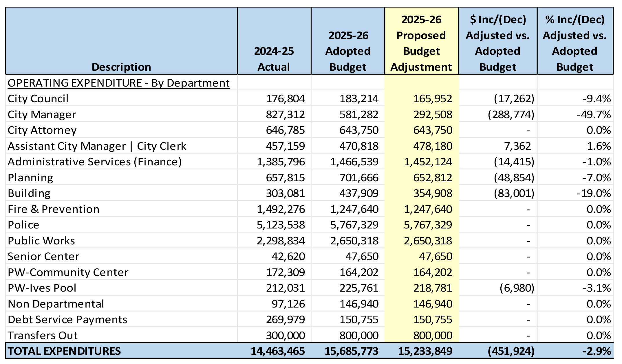Select the Public Works row label
The height and width of the screenshot is (364, 622).
[x=41, y=241]
